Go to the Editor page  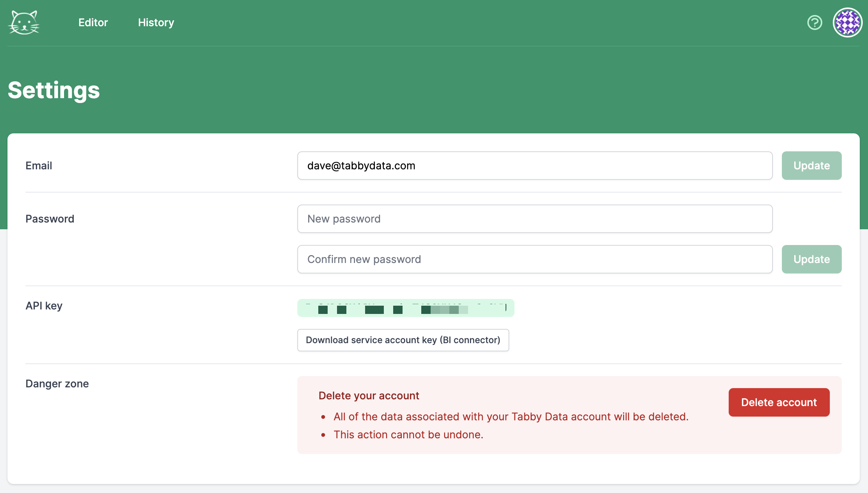(x=93, y=22)
